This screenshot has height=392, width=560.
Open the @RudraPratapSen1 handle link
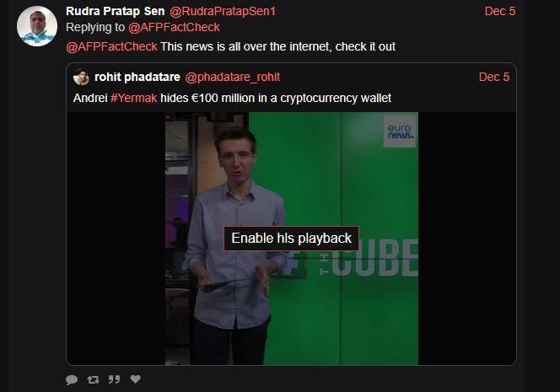[223, 11]
